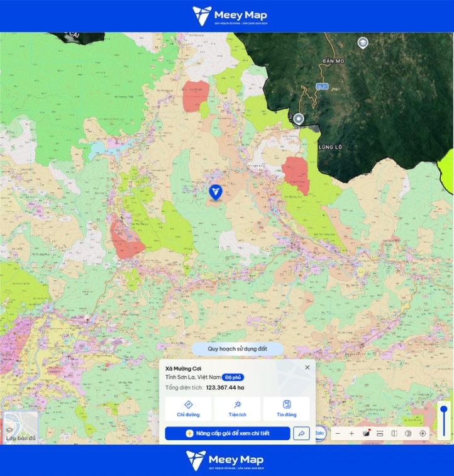454x476 pixels.
Task: Click the QL37 road shield label
Action: [x=322, y=87]
